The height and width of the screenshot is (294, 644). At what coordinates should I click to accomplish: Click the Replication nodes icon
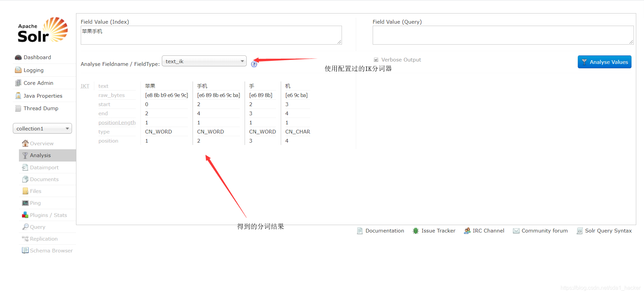point(25,239)
